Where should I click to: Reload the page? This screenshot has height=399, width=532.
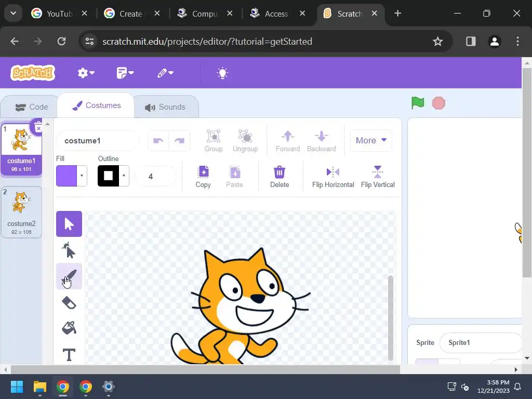(61, 42)
